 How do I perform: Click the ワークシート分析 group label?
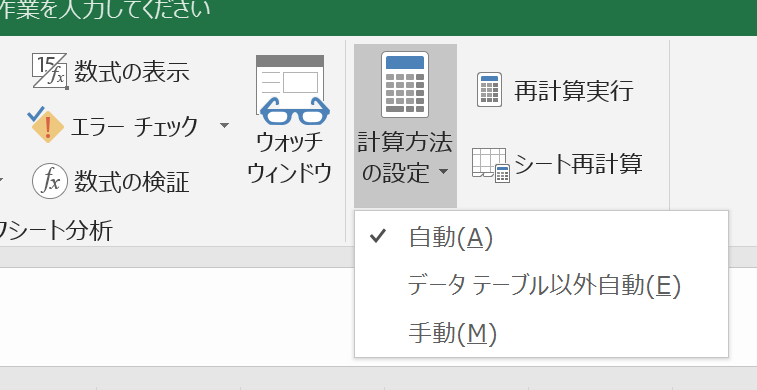pyautogui.click(x=56, y=230)
